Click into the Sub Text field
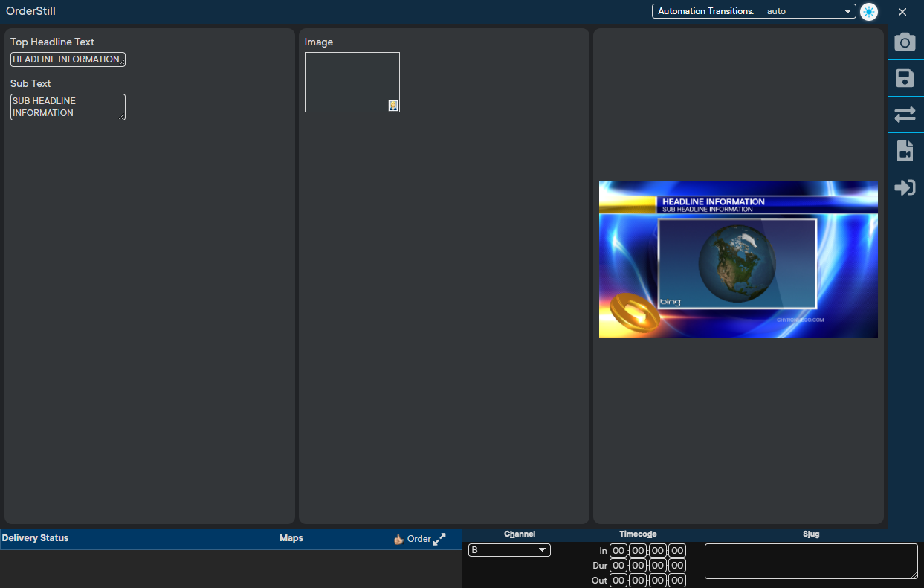The width and height of the screenshot is (924, 588). [x=67, y=106]
